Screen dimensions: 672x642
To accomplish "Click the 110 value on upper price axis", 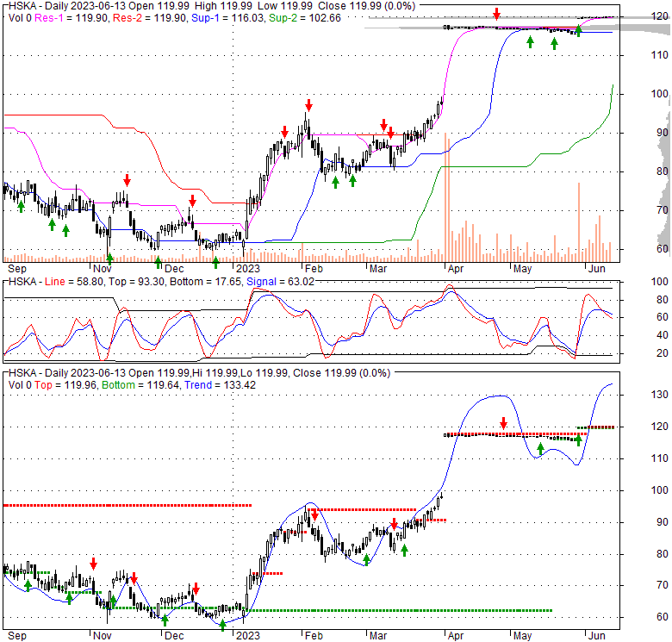I will point(659,55).
